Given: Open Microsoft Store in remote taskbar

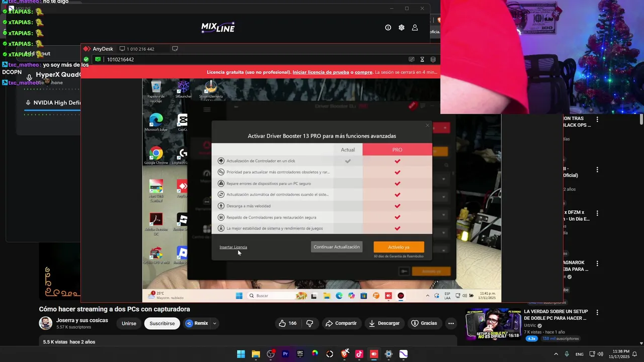Looking at the screenshot, I should click(364, 296).
